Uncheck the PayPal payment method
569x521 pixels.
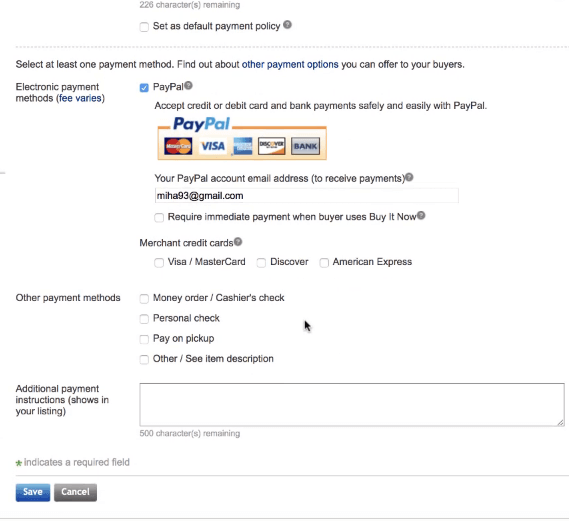tap(144, 88)
